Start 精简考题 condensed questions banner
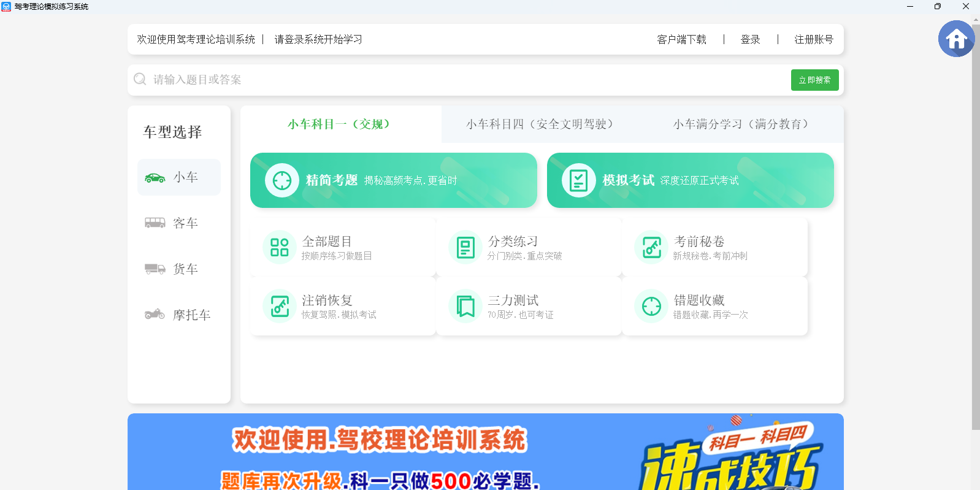This screenshot has height=490, width=980. click(x=393, y=180)
